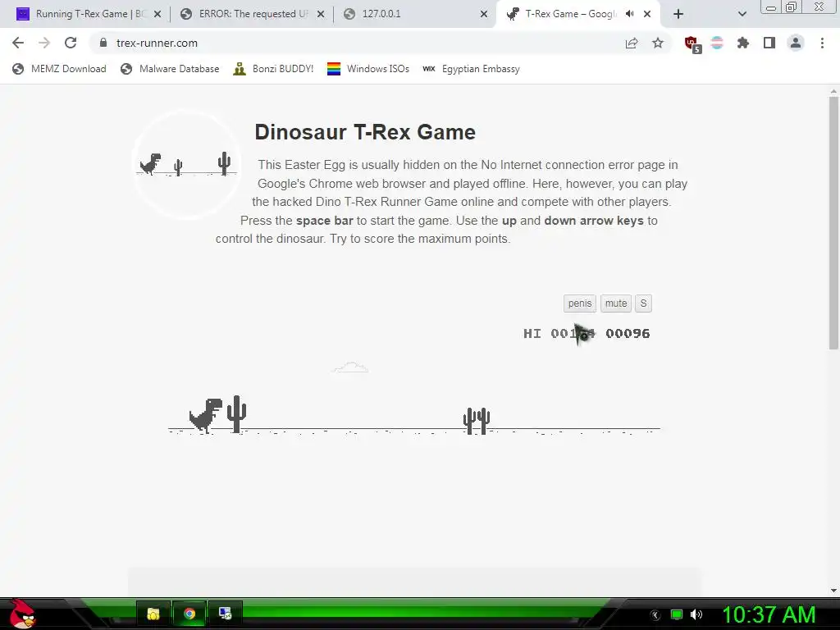Open the file explorer taskbar icon
This screenshot has width=840, height=630.
153,614
